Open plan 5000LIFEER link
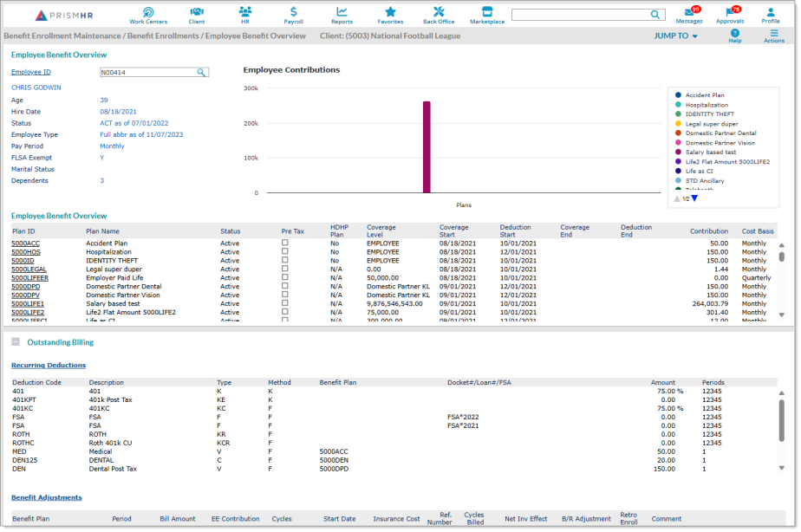The height and width of the screenshot is (532, 801). coord(29,278)
